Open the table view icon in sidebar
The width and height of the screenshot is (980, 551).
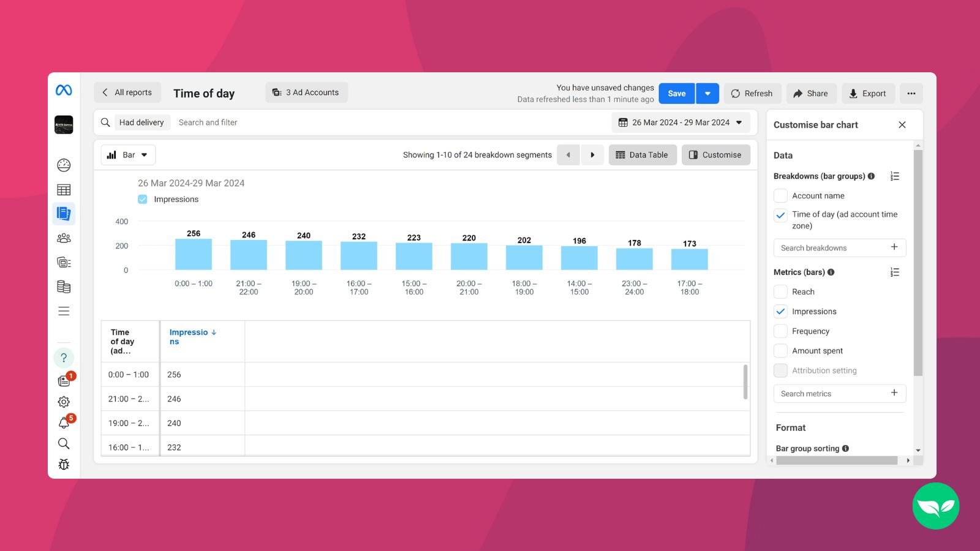[x=64, y=189]
